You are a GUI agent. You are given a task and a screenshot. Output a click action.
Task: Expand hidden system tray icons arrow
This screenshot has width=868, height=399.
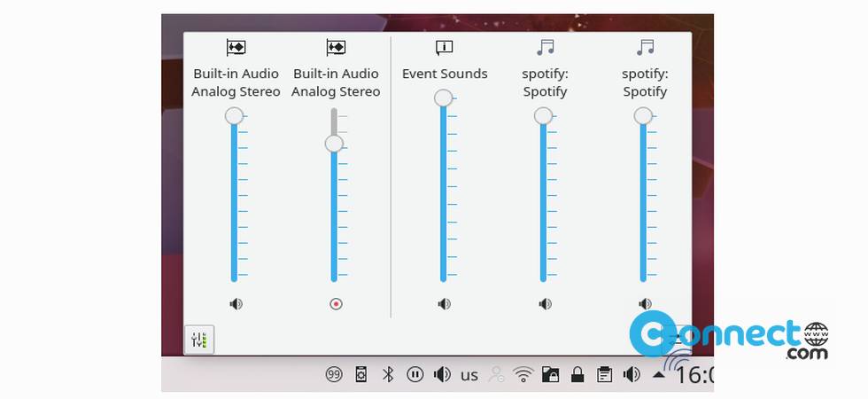coord(659,375)
